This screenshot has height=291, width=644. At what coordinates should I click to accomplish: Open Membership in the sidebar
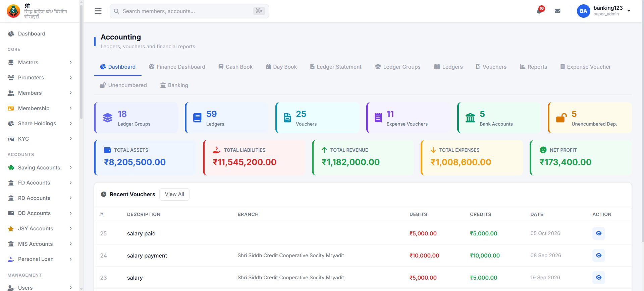point(40,108)
